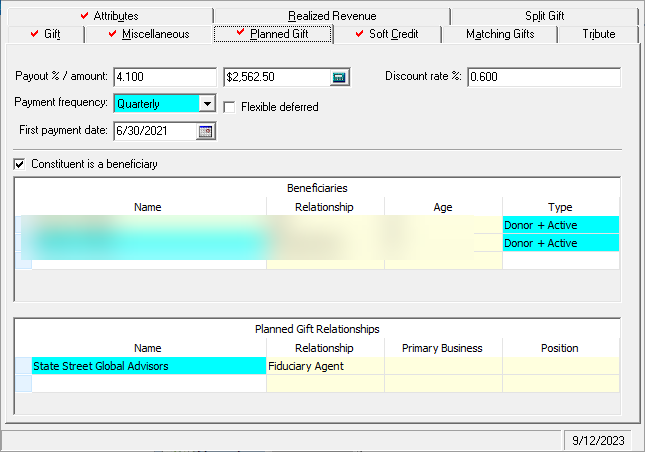Open the Miscellaneous tab
This screenshot has width=645, height=452.
pos(148,34)
